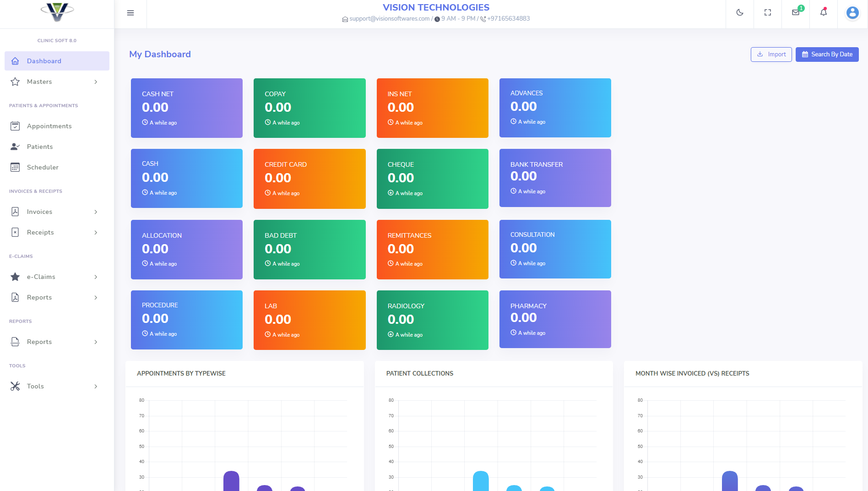The image size is (868, 491).
Task: Expand the Masters menu chevron
Action: coord(96,82)
